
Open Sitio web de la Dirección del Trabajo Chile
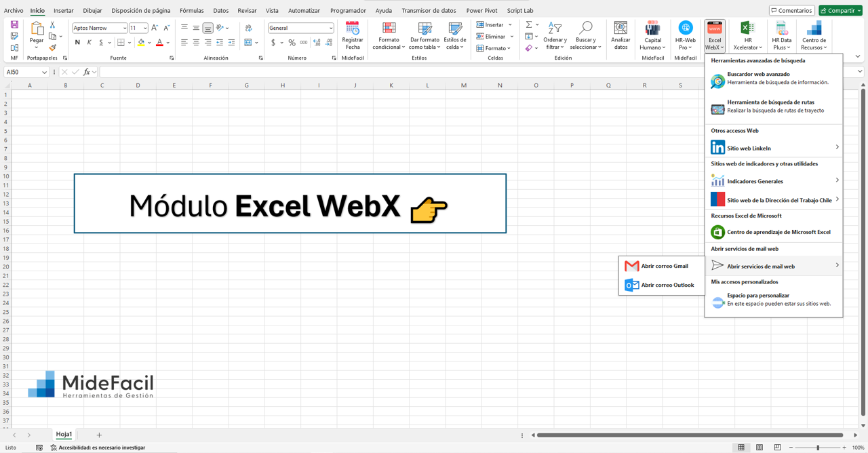774,199
